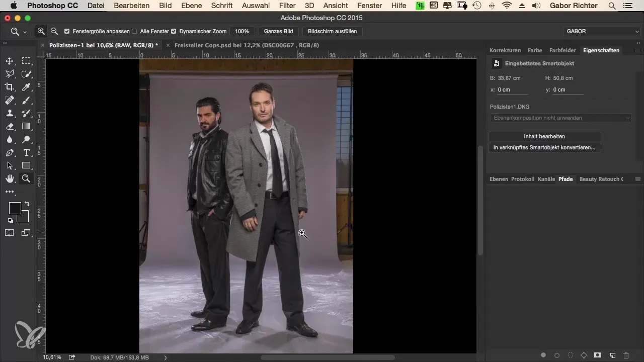Click the status bar export share icon

pyautogui.click(x=72, y=357)
